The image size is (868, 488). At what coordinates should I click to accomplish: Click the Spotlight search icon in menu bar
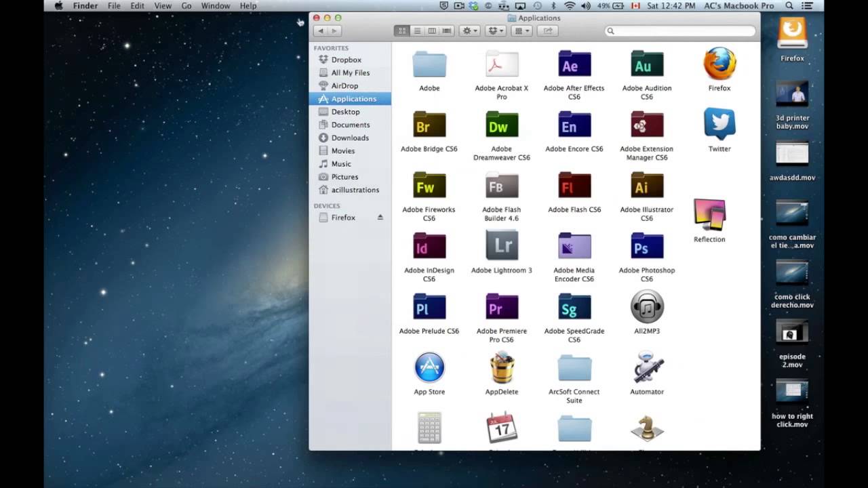tap(789, 5)
